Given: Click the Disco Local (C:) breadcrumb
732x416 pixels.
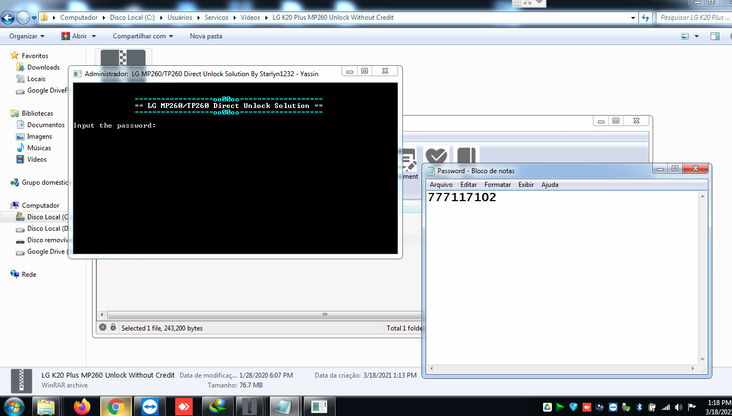Looking at the screenshot, I should (x=132, y=17).
